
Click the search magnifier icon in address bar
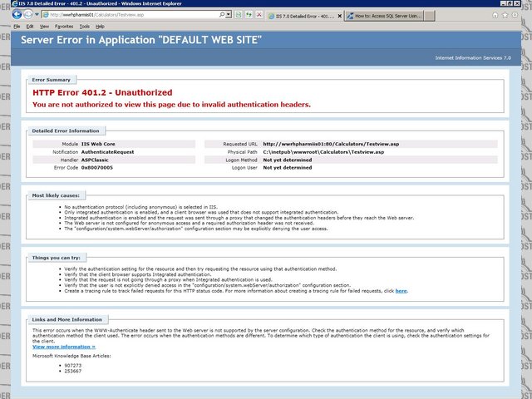point(222,15)
